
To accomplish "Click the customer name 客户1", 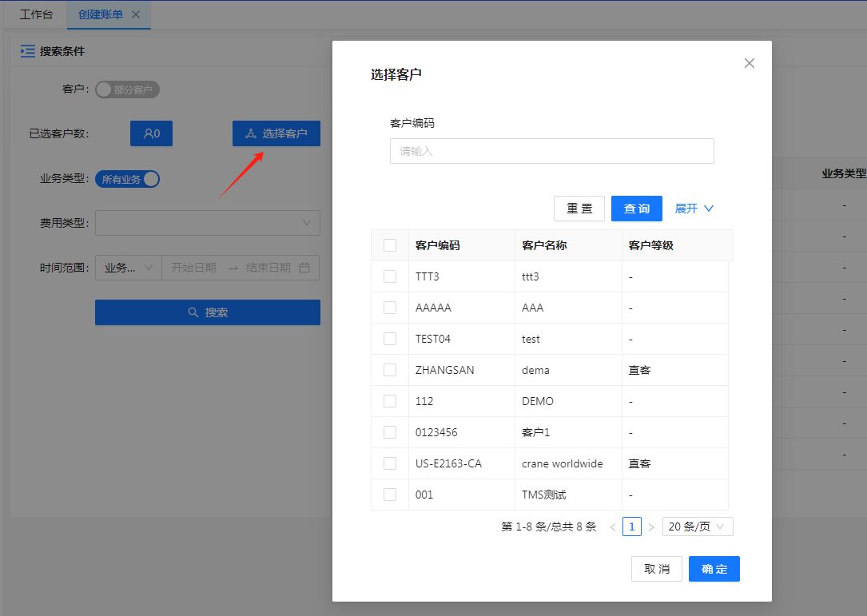I will (536, 432).
